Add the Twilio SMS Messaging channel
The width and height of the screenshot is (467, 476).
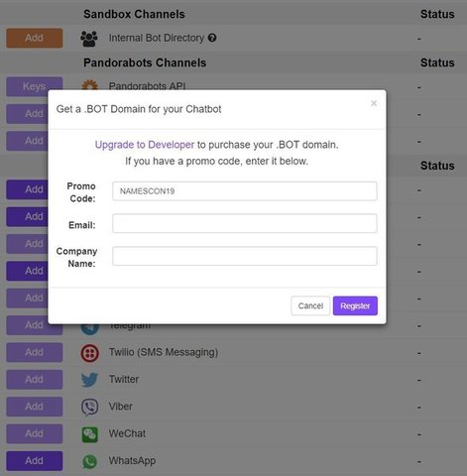(x=35, y=352)
